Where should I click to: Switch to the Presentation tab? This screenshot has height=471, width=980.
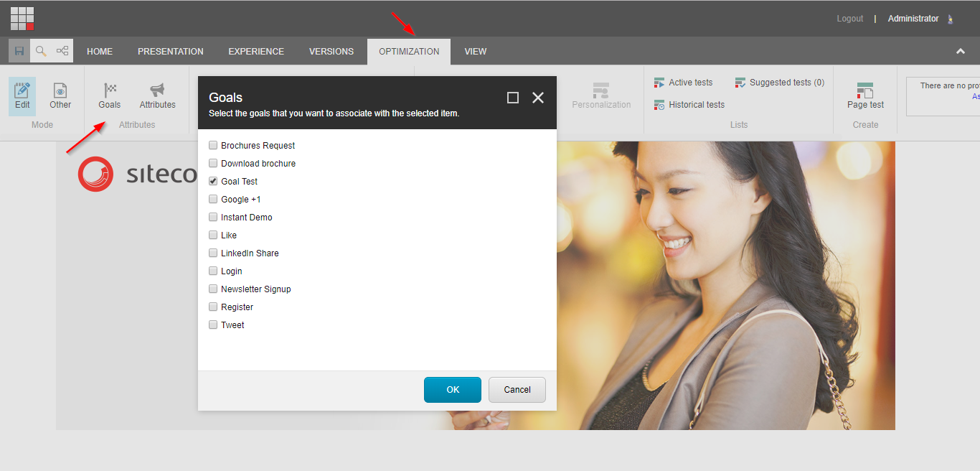tap(171, 52)
